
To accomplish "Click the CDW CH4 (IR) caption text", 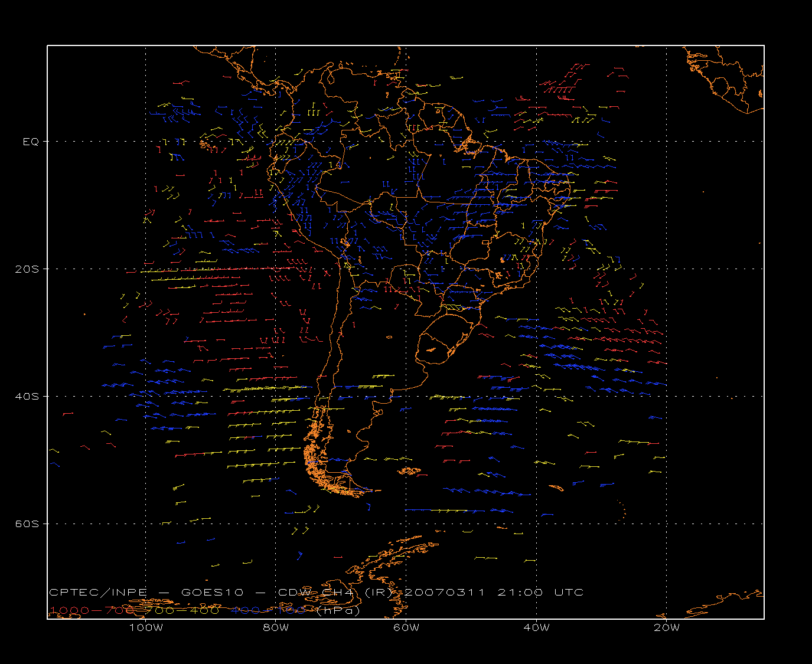I will point(335,592).
